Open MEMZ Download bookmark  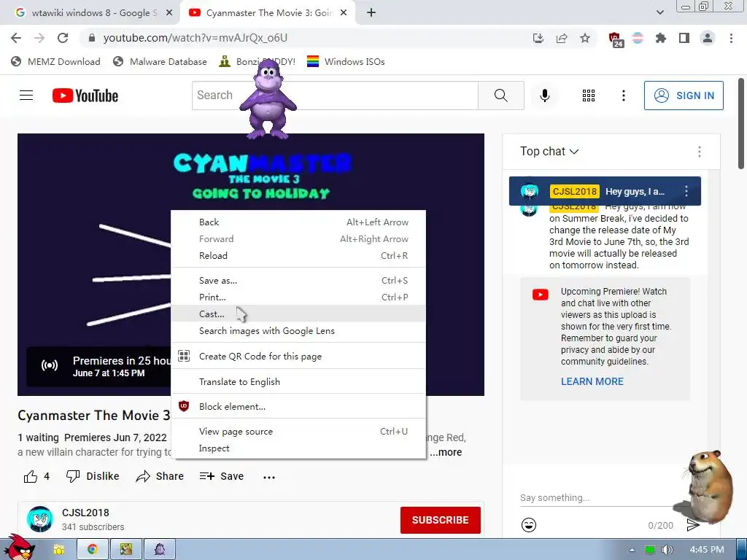coord(55,61)
